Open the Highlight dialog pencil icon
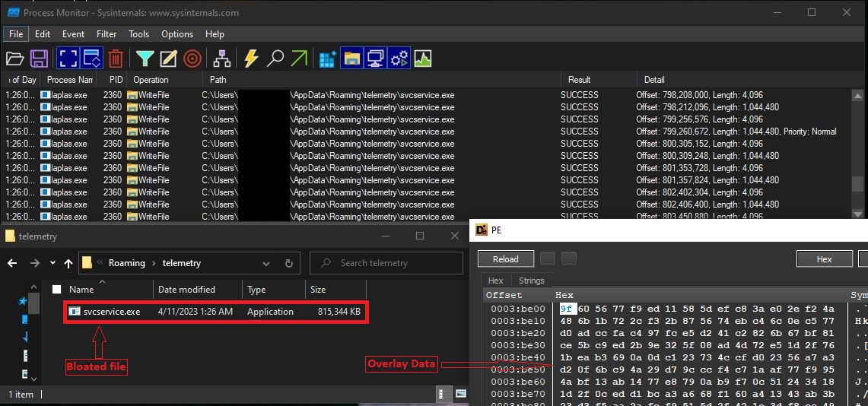Viewport: 868px width, 406px height. pyautogui.click(x=168, y=59)
